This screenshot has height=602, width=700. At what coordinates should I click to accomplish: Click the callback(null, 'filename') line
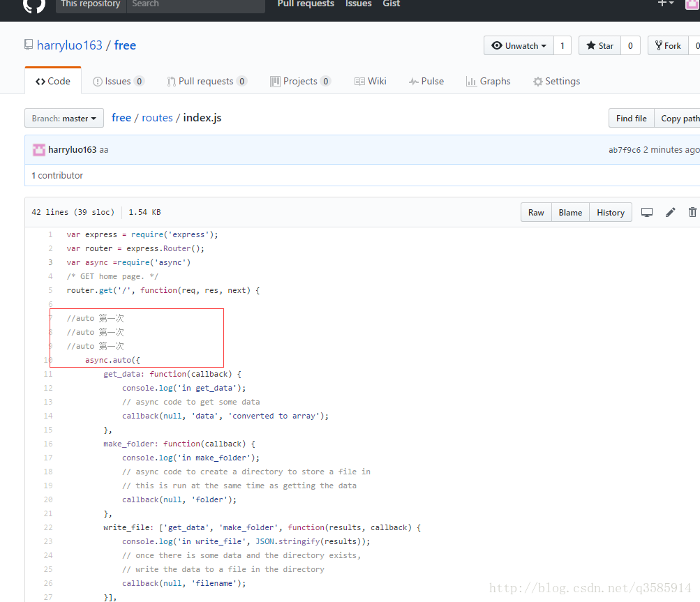pos(184,582)
